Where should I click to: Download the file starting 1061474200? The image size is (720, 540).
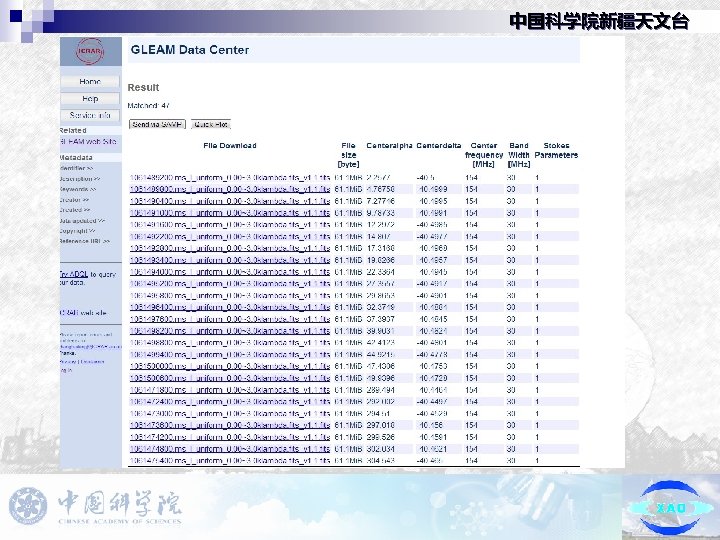tap(230, 437)
